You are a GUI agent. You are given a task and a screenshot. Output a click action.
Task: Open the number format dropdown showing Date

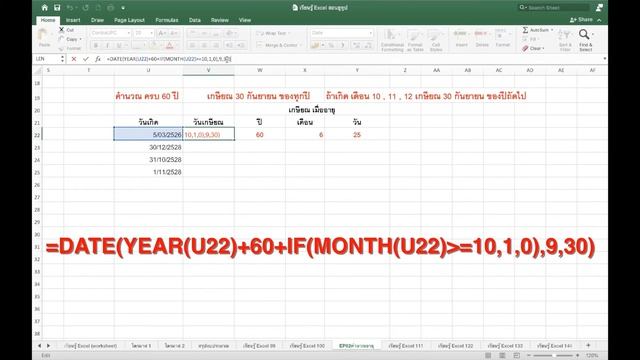click(342, 33)
